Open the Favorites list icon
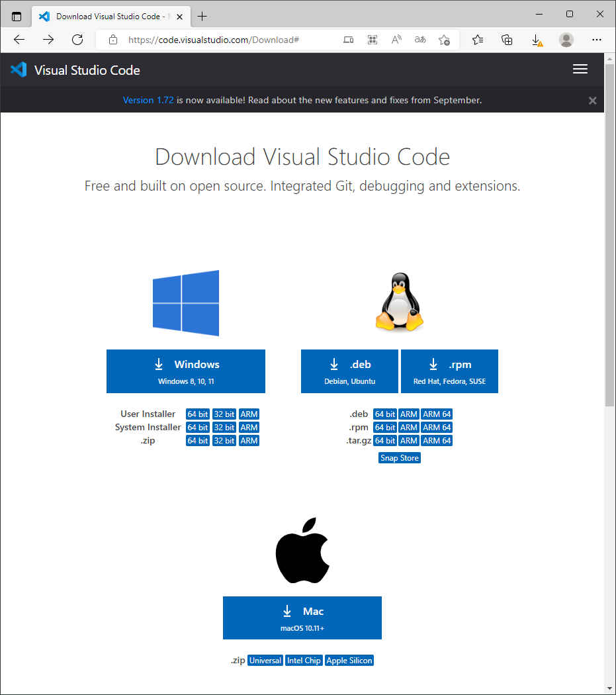 point(478,40)
